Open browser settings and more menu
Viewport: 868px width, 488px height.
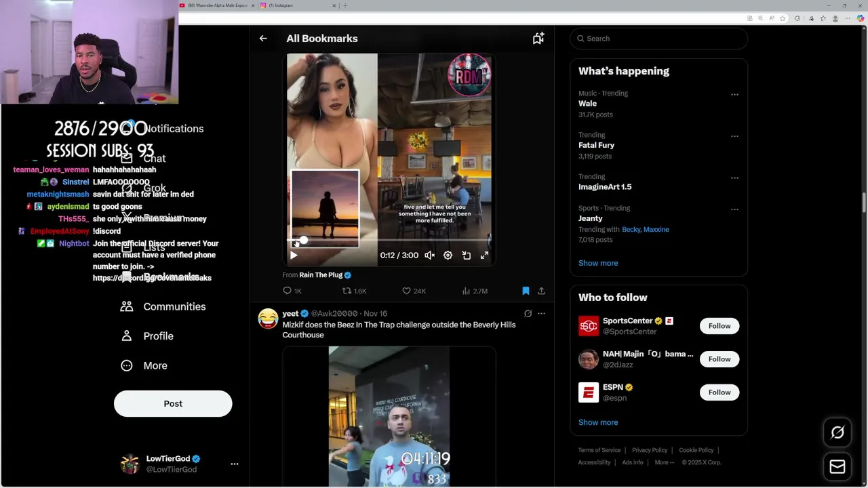[x=848, y=18]
